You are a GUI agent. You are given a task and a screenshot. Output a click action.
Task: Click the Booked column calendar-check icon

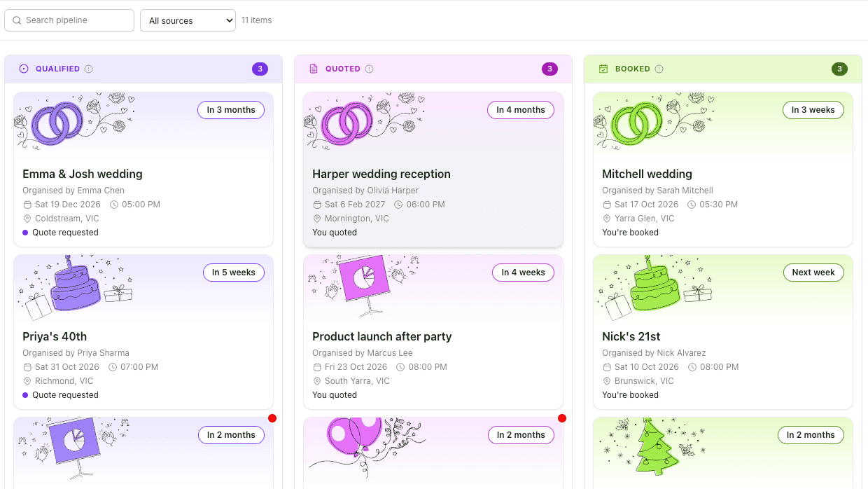click(603, 69)
